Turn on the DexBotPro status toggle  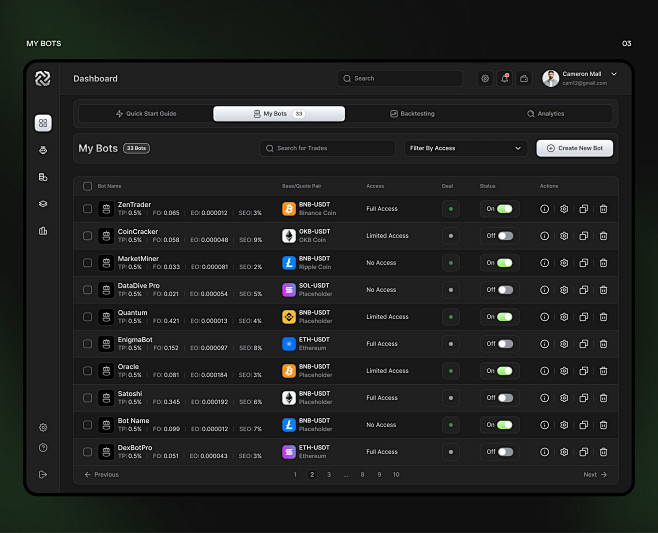505,452
